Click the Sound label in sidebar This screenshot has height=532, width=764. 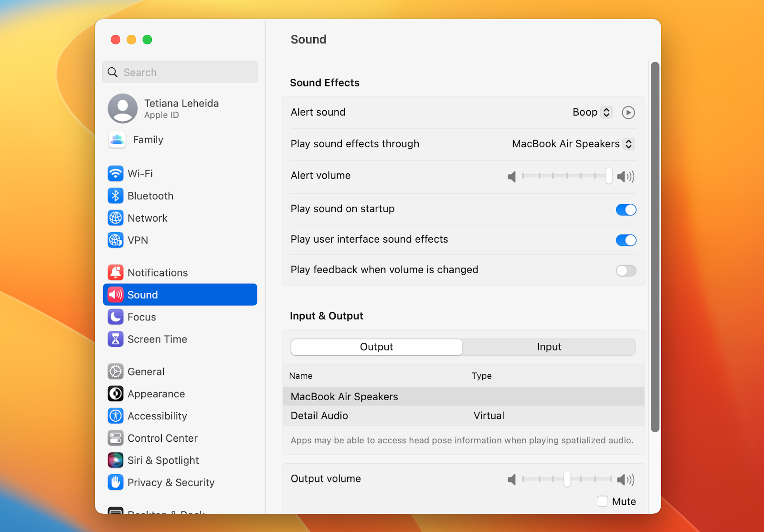tap(143, 295)
